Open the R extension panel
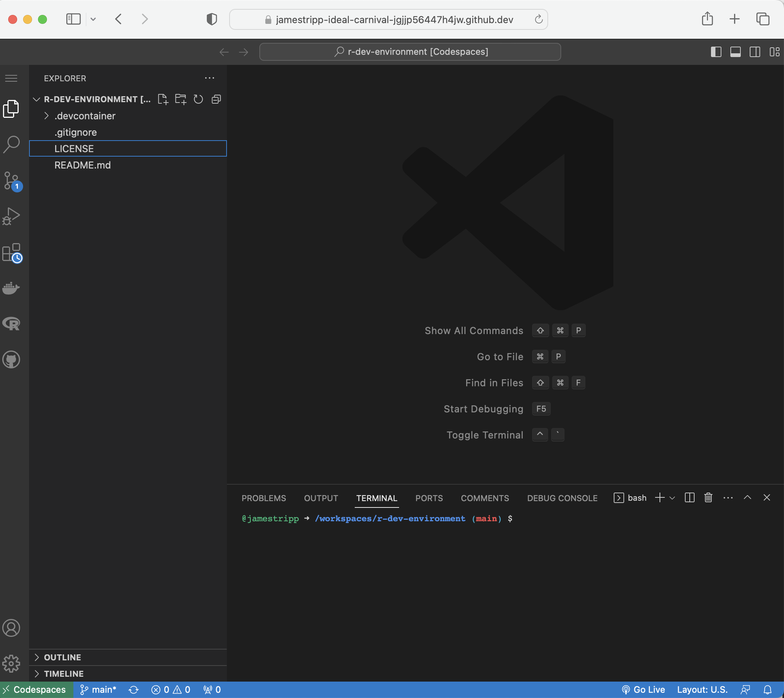 (12, 324)
